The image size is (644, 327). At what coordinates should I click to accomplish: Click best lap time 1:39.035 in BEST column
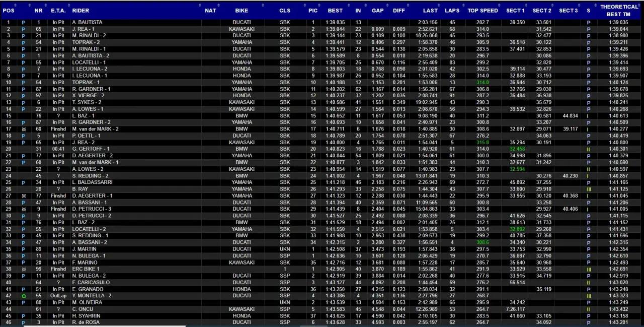click(x=335, y=23)
